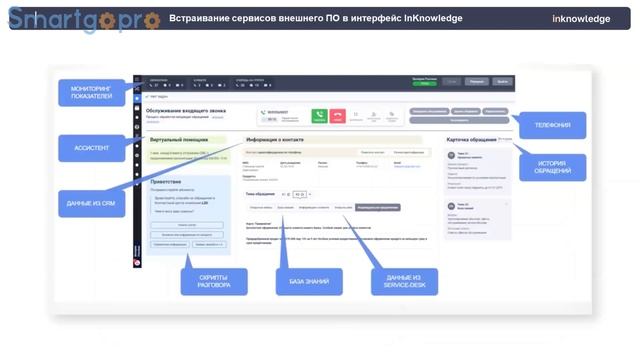Click the 'Приветствие' script heading
The height and width of the screenshot is (360, 640).
166,182
